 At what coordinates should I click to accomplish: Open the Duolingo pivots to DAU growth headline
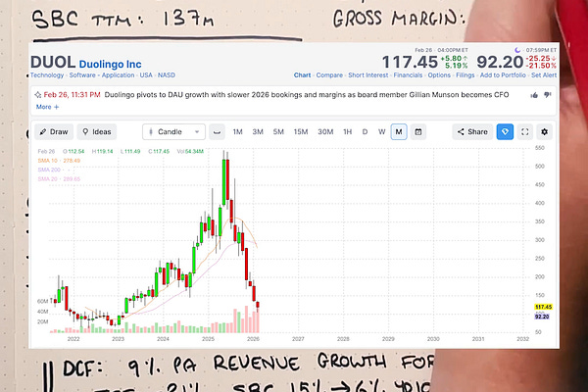click(307, 95)
